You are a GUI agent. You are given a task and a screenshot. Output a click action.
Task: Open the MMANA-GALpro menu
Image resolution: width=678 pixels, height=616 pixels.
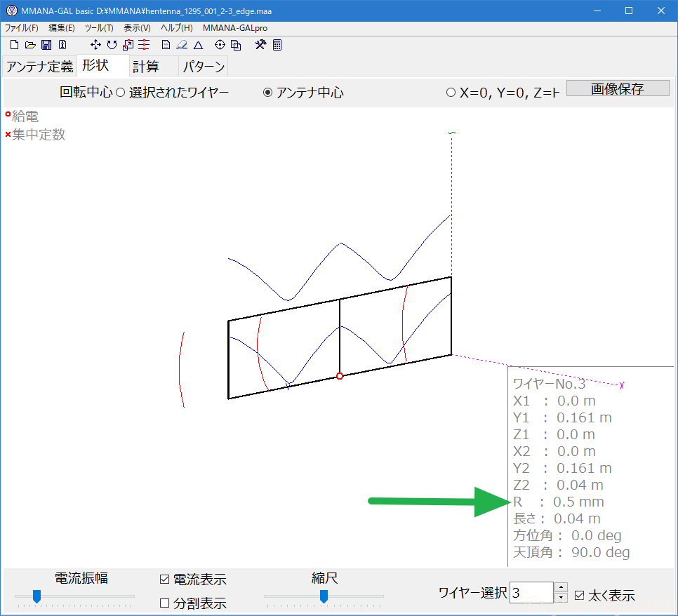click(235, 28)
